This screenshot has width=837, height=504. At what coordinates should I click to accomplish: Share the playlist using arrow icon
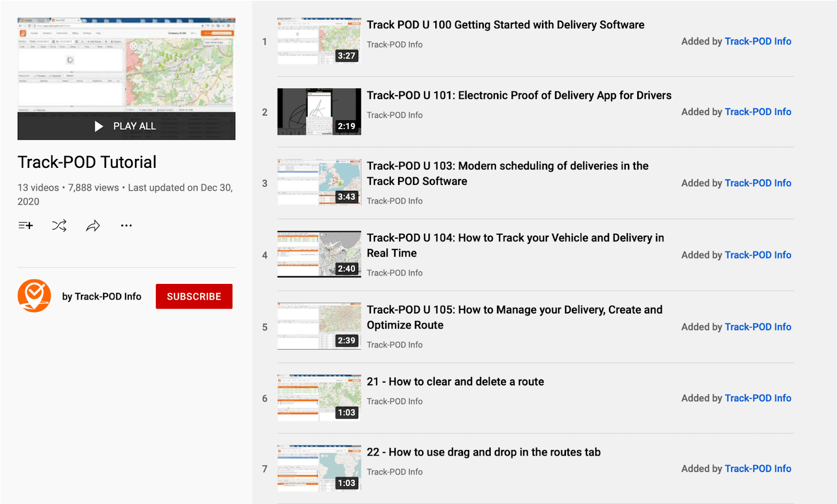pyautogui.click(x=93, y=225)
